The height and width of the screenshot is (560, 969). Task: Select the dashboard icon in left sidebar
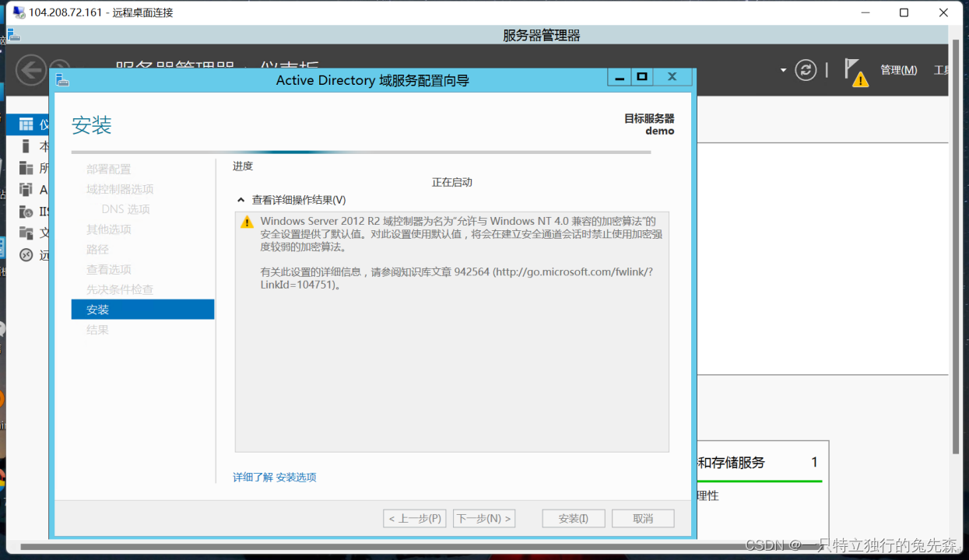point(26,124)
